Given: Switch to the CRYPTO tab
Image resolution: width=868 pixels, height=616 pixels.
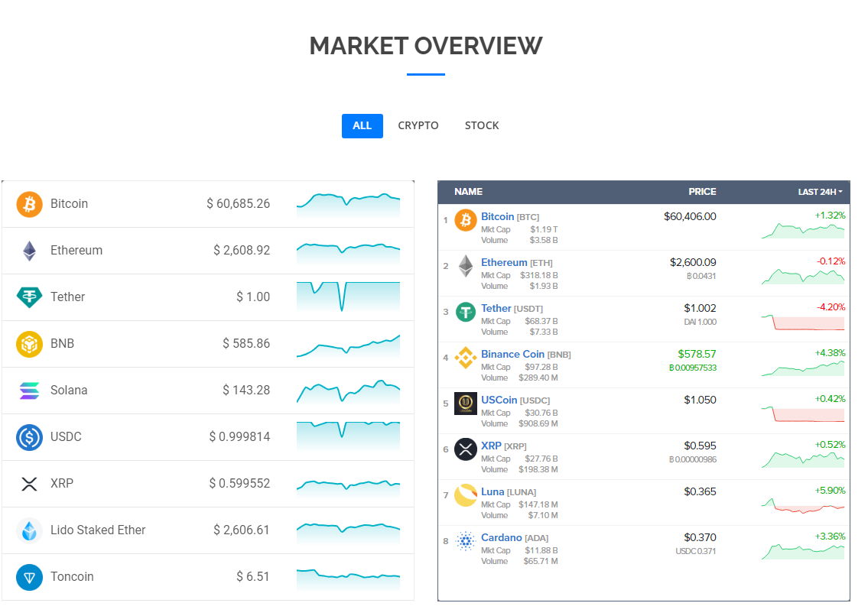Looking at the screenshot, I should [x=418, y=126].
